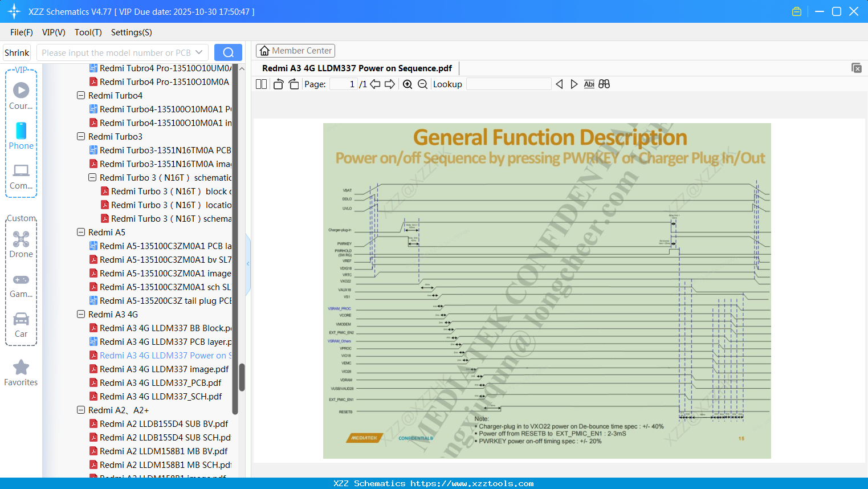Click the Page number field
This screenshot has height=489, width=868.
click(343, 84)
